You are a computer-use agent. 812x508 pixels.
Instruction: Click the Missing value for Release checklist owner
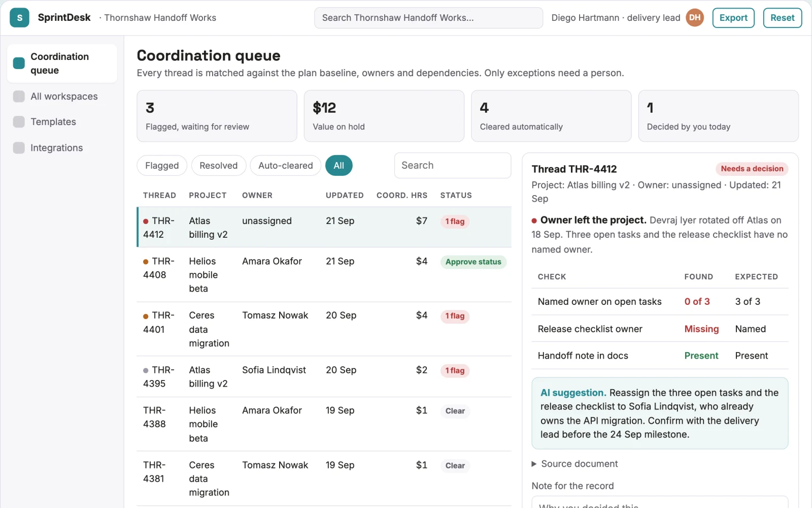(x=701, y=329)
